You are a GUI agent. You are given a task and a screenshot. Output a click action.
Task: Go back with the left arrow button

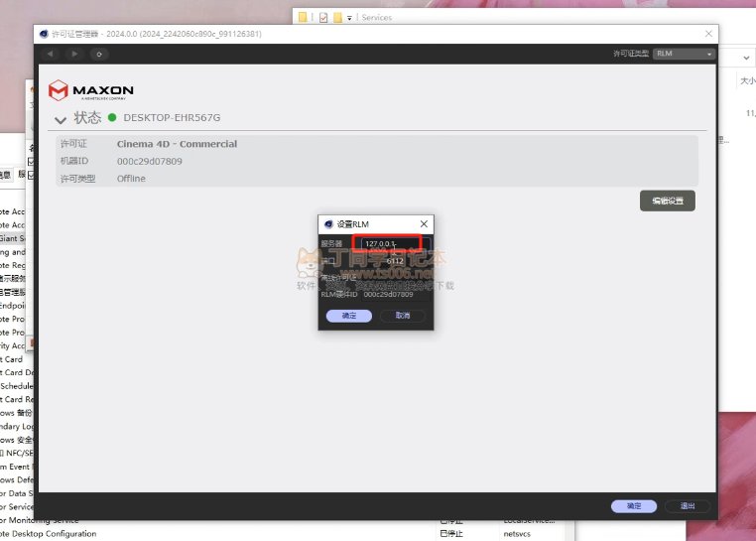coord(51,54)
